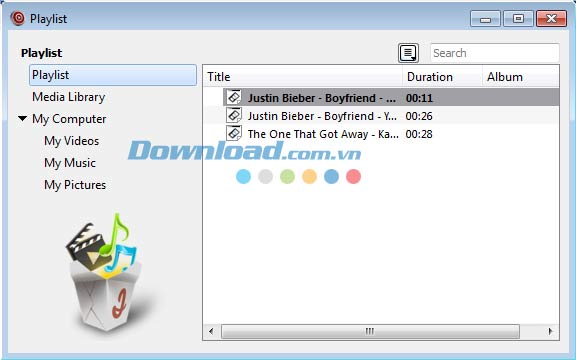The height and width of the screenshot is (360, 576).
Task: Click the 00:11 duration value
Action: click(419, 98)
